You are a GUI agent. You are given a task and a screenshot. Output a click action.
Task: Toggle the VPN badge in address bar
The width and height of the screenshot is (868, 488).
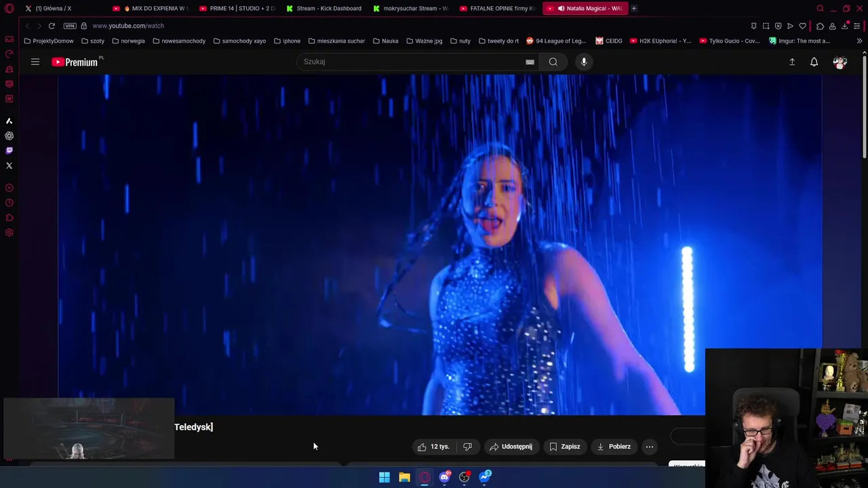70,26
